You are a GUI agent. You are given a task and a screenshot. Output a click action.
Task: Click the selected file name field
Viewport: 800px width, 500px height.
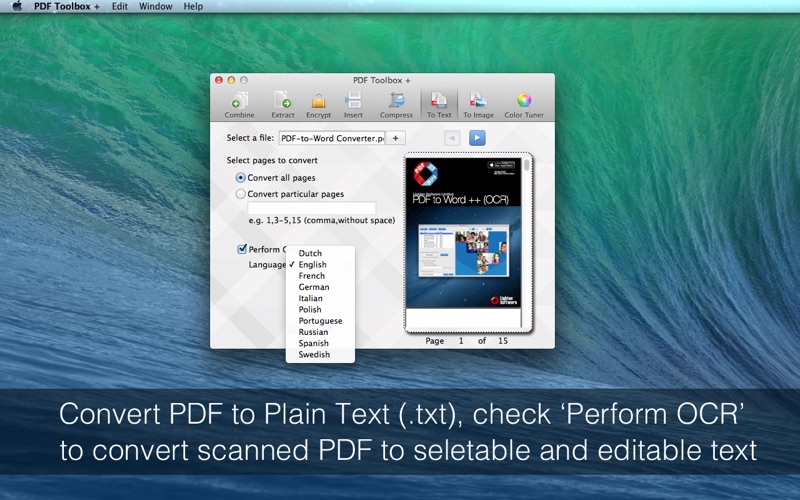(x=332, y=138)
